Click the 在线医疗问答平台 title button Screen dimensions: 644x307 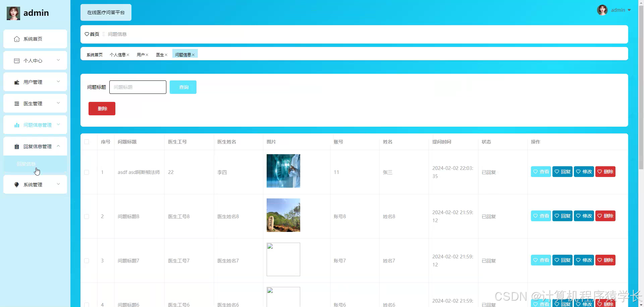click(106, 12)
